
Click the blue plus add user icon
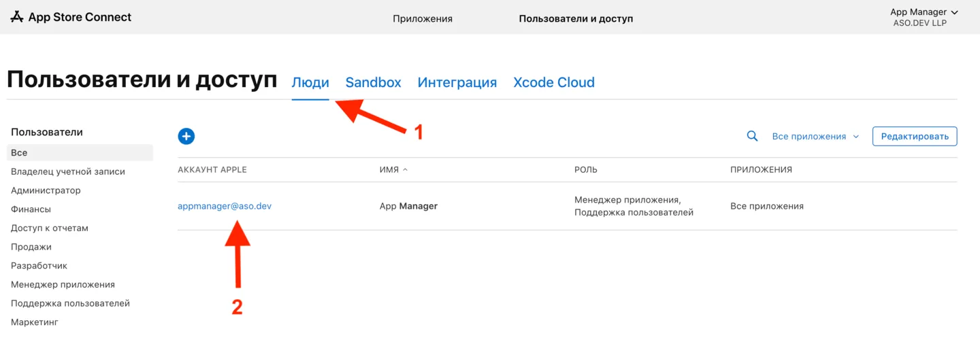click(186, 136)
